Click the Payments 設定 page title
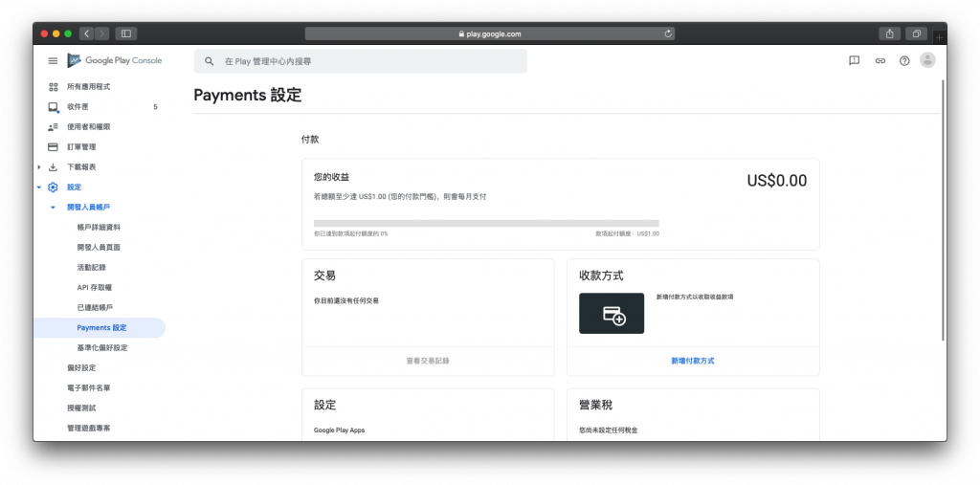This screenshot has height=485, width=980. tap(248, 95)
